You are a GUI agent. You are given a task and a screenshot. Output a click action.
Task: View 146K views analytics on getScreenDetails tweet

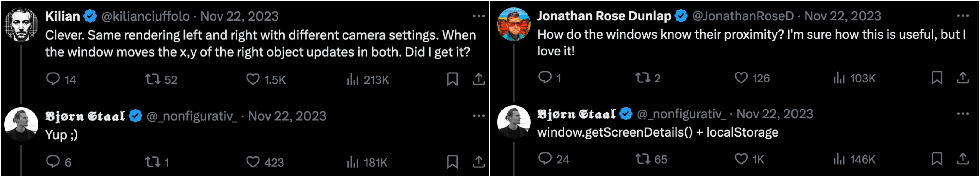[x=839, y=158]
